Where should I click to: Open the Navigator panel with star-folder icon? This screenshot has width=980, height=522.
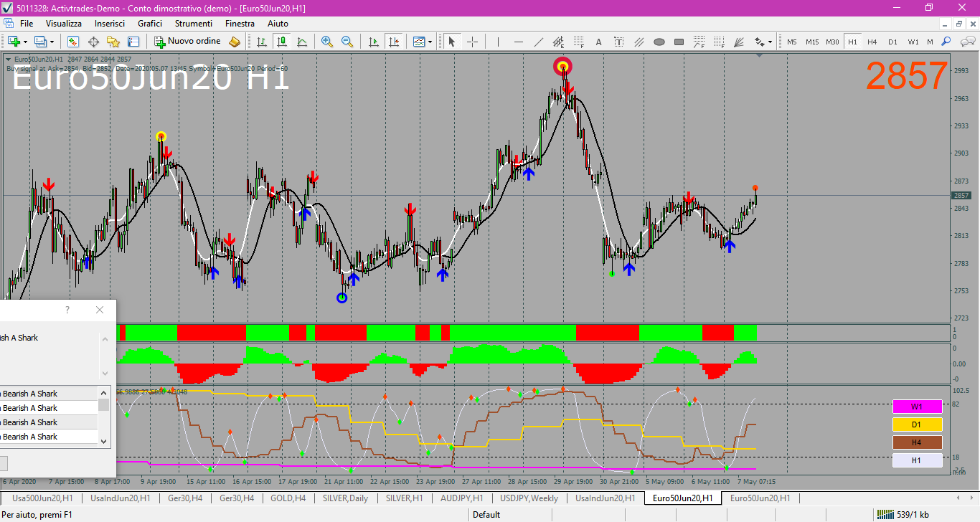point(113,42)
